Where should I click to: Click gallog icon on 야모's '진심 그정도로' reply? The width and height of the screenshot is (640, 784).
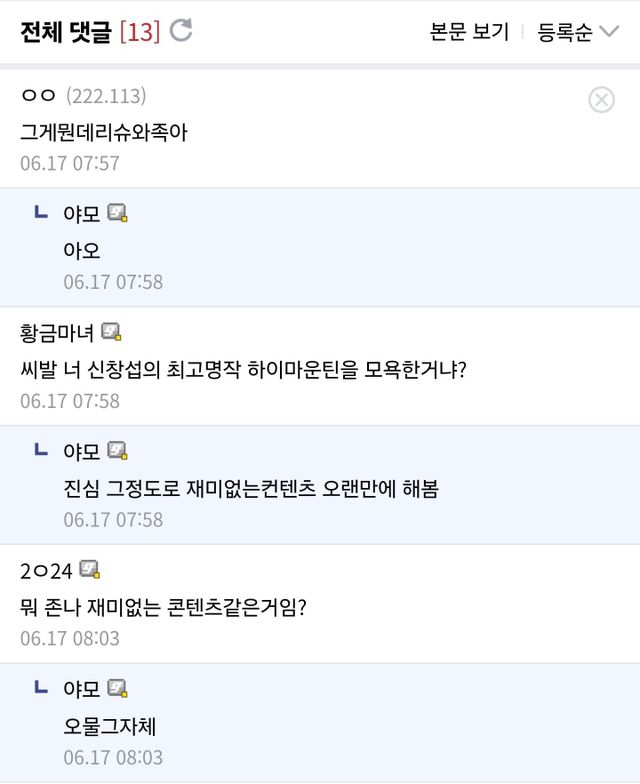point(118,451)
